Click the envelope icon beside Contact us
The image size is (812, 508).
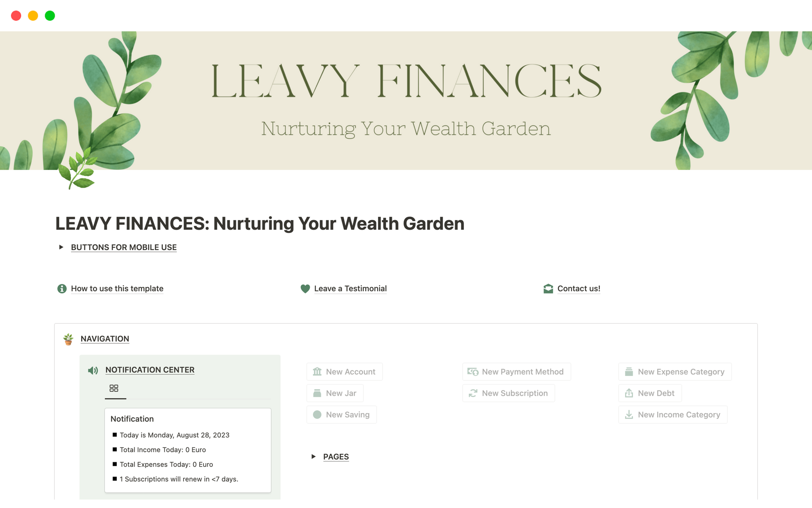coord(548,289)
